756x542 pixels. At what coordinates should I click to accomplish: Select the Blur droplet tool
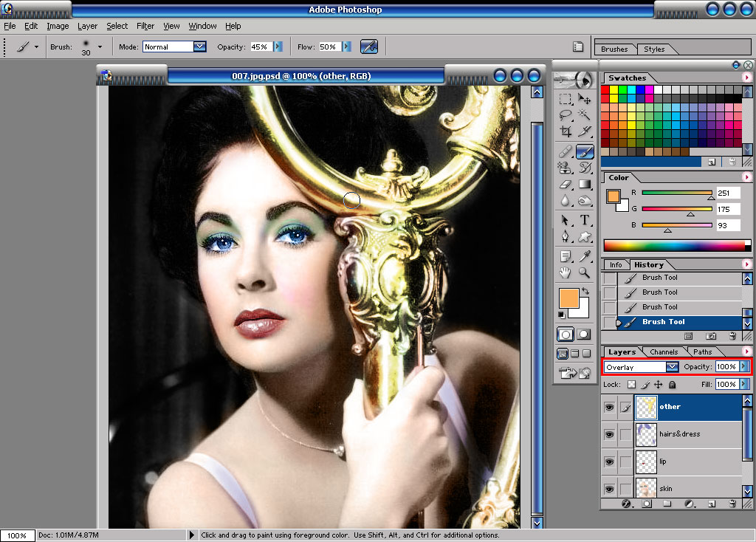565,200
